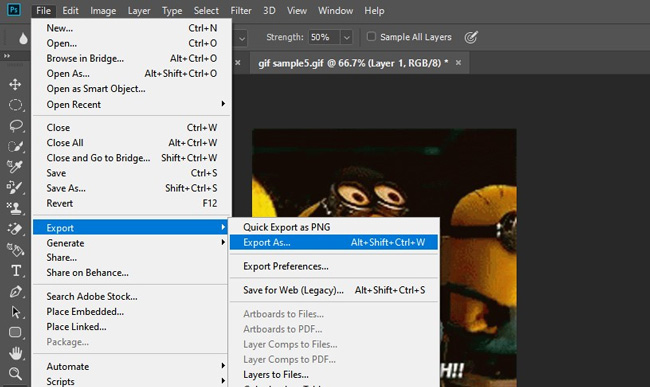Toggle pressure for size icon in options bar

click(x=471, y=37)
